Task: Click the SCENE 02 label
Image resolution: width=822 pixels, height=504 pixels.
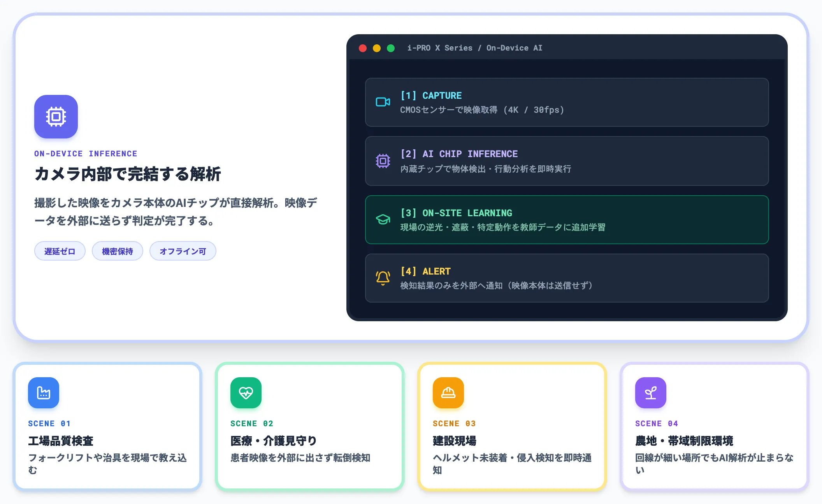Action: click(x=252, y=423)
